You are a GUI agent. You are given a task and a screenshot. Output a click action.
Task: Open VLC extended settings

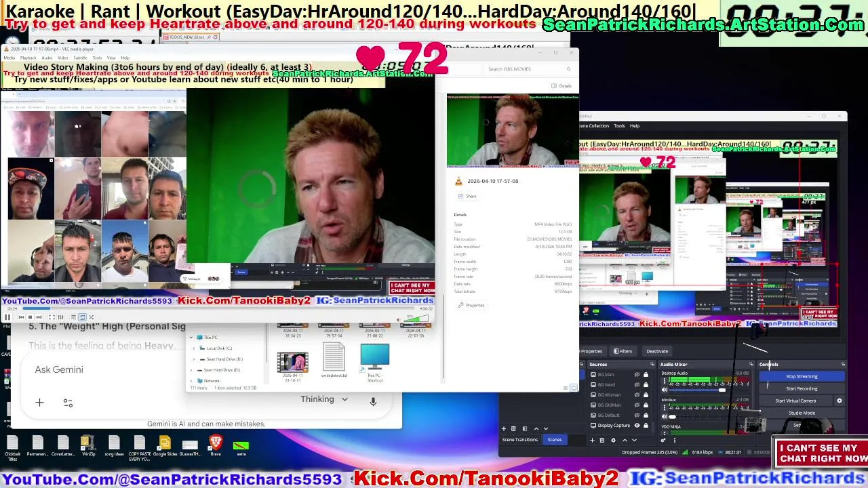coord(60,317)
